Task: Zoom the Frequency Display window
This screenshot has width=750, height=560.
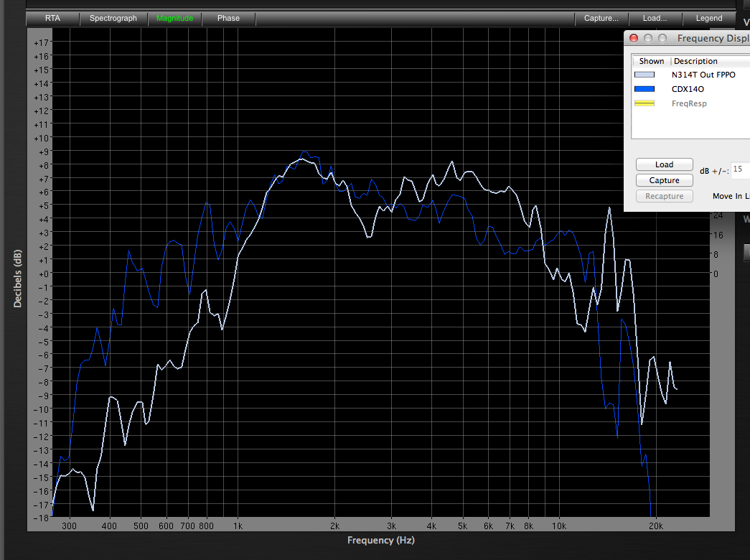Action: (662, 38)
